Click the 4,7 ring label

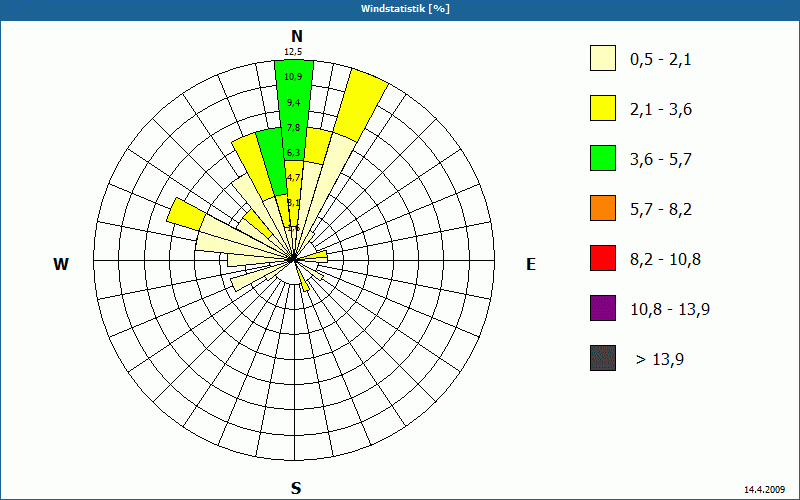click(293, 178)
